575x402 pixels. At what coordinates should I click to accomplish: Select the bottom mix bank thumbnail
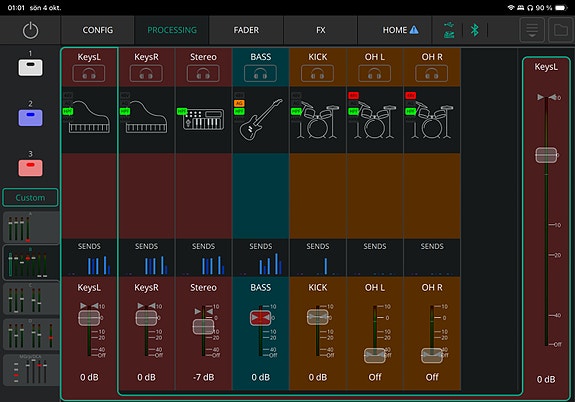(x=31, y=370)
